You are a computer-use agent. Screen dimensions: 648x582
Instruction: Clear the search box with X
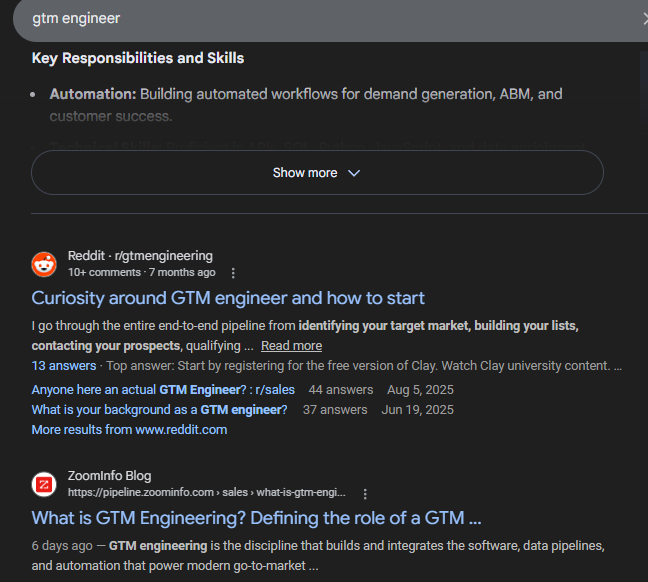[645, 18]
